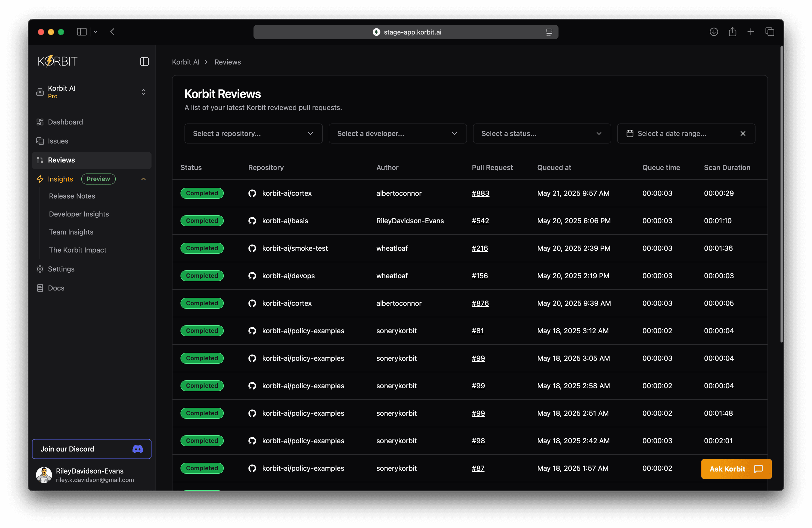812x528 pixels.
Task: Open the Select a status dropdown
Action: pos(542,133)
